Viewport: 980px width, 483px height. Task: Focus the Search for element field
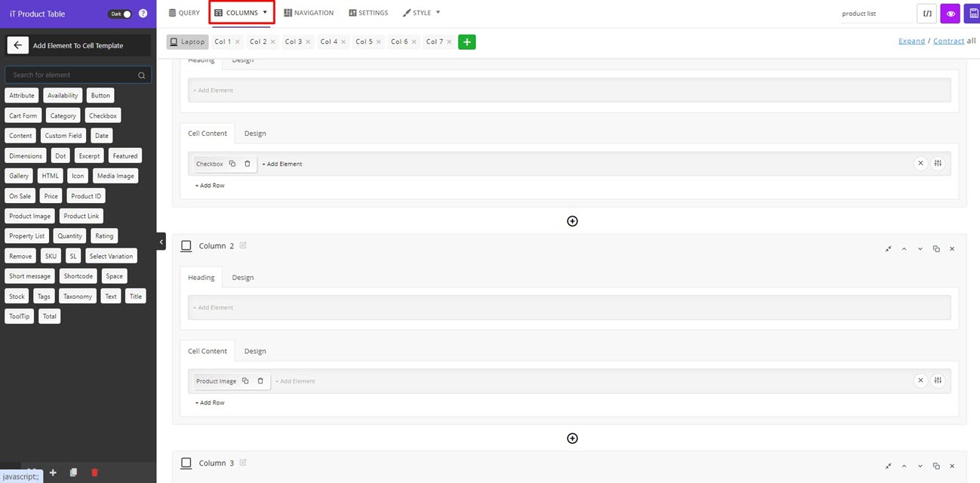coord(78,75)
